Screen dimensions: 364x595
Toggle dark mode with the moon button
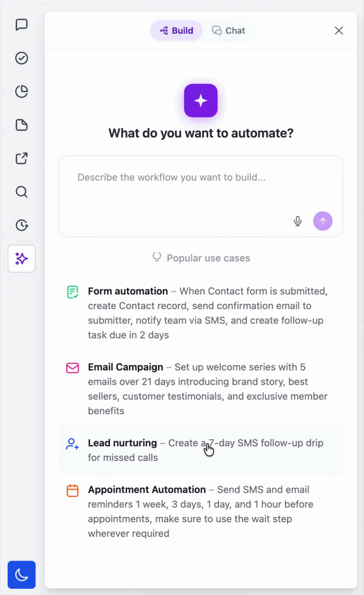(x=21, y=575)
